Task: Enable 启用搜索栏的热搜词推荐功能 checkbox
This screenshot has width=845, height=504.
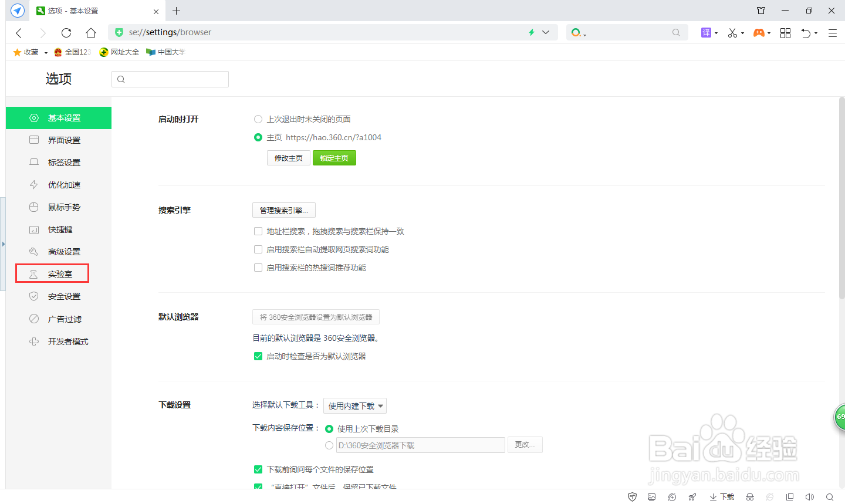Action: pyautogui.click(x=258, y=268)
